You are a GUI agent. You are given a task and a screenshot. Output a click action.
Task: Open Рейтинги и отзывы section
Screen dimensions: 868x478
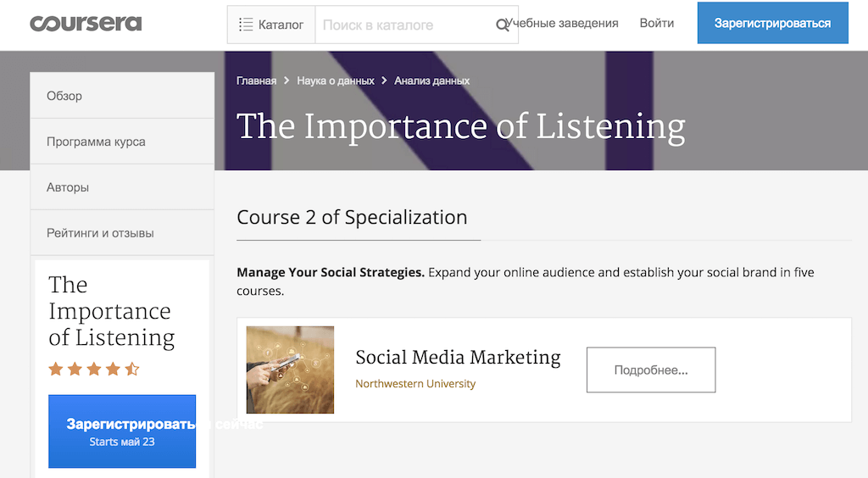(x=122, y=233)
